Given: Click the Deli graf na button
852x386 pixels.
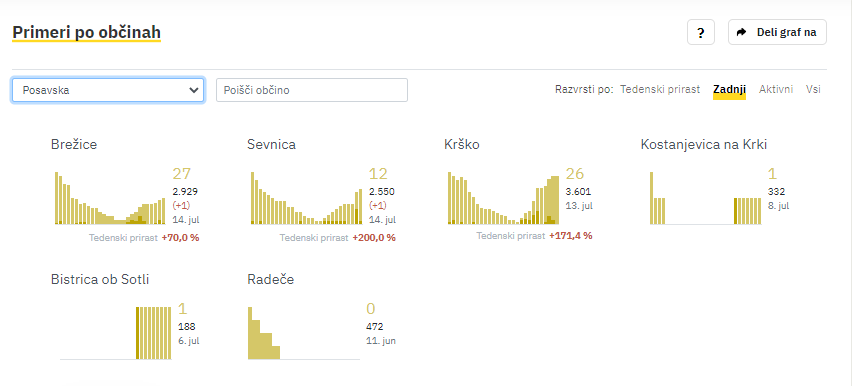Looking at the screenshot, I should tap(777, 32).
